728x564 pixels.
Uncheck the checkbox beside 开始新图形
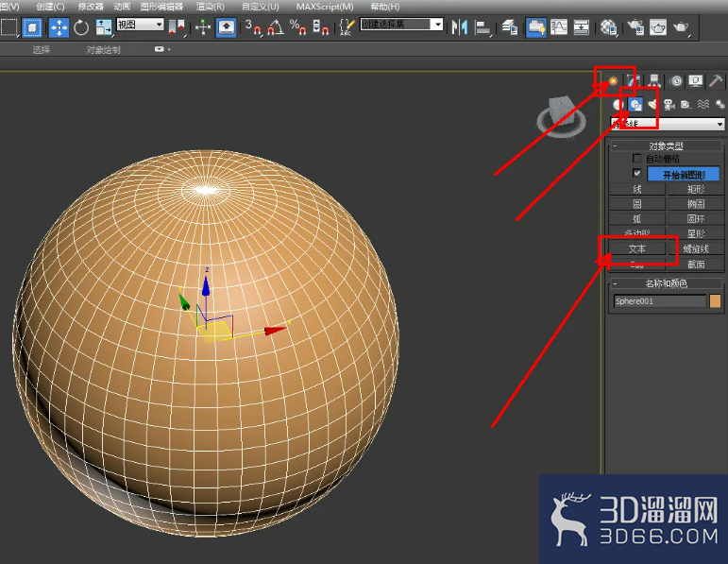point(637,173)
